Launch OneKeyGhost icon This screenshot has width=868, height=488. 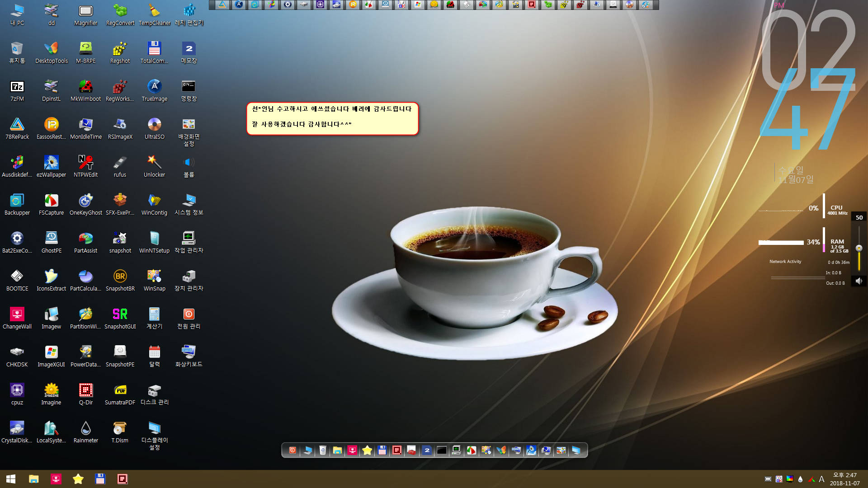(86, 204)
